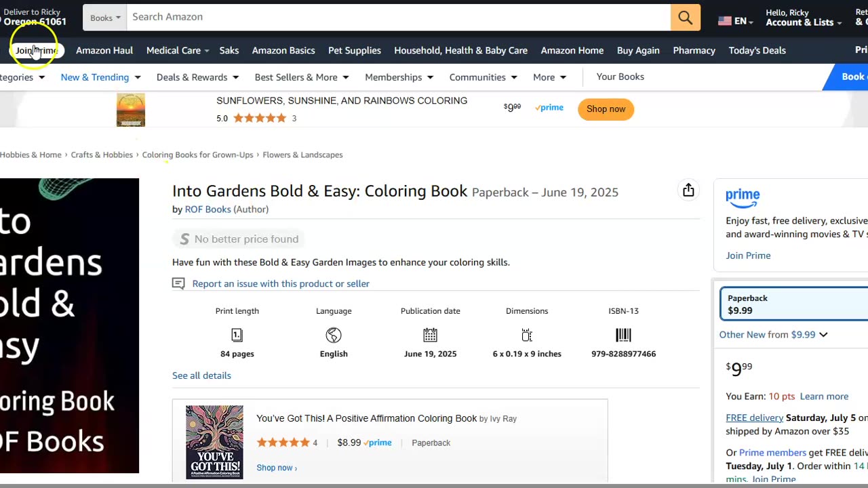
Task: Click the share icon beside the title
Action: (688, 190)
